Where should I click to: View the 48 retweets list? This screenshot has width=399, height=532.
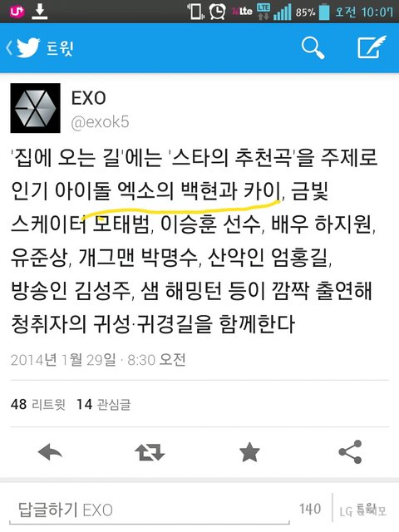pos(38,404)
